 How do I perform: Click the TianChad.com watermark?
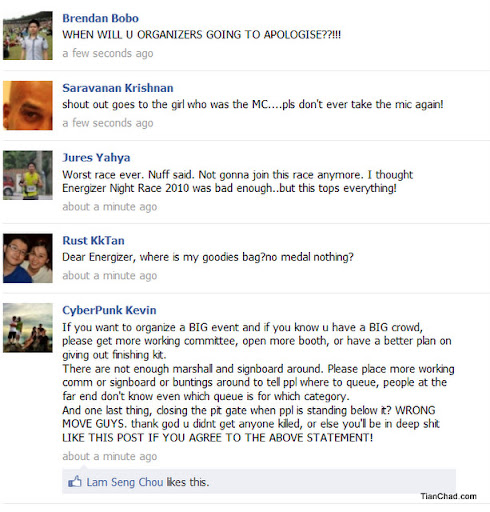click(448, 496)
